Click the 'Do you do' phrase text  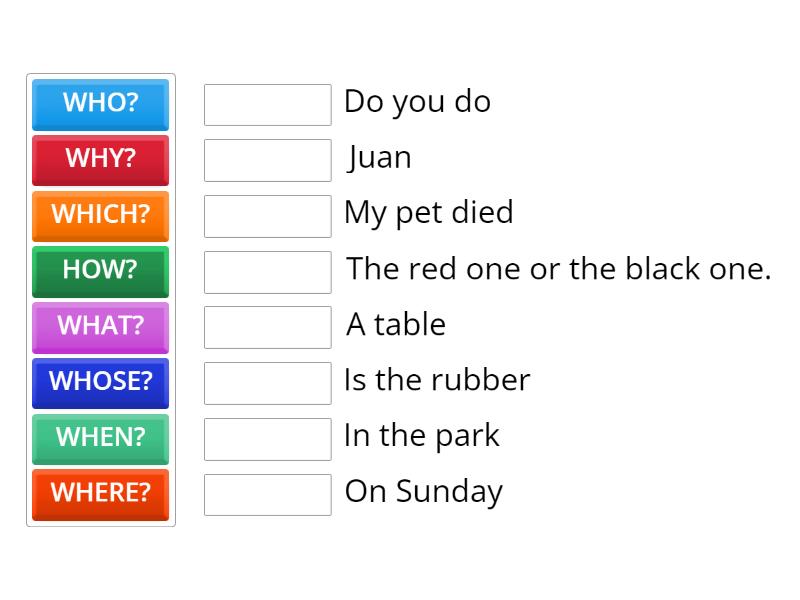tap(417, 102)
